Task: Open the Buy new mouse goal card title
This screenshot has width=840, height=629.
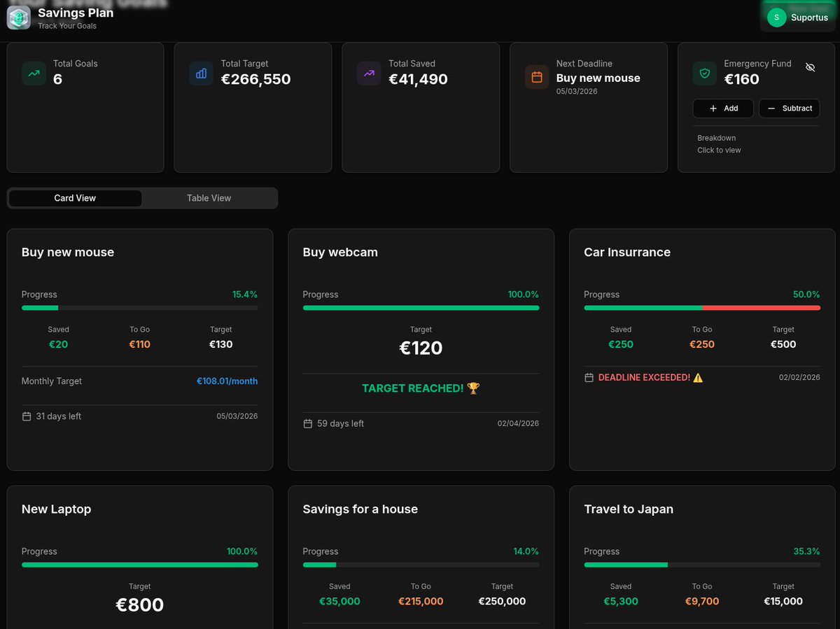Action: 68,253
